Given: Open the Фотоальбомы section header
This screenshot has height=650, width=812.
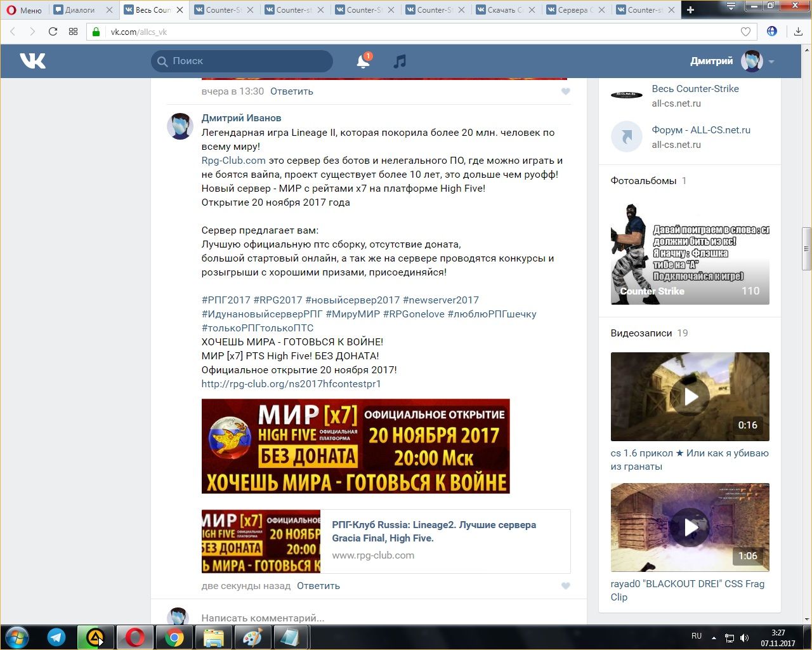Looking at the screenshot, I should click(x=643, y=181).
